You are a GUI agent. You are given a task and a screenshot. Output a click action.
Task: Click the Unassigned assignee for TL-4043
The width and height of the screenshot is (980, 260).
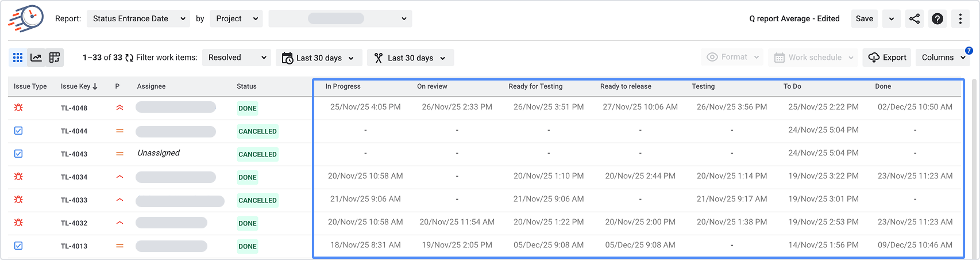click(x=159, y=153)
